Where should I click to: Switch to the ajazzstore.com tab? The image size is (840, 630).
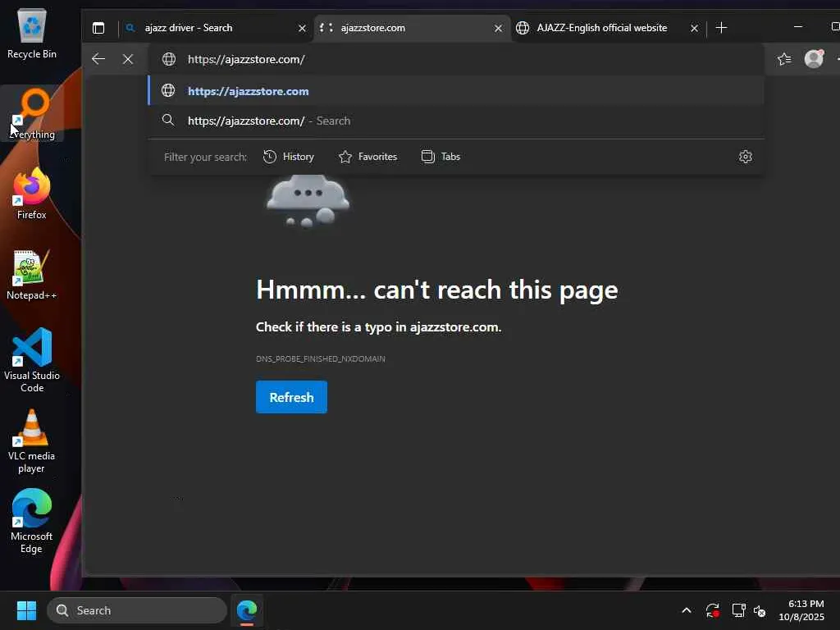tap(410, 28)
